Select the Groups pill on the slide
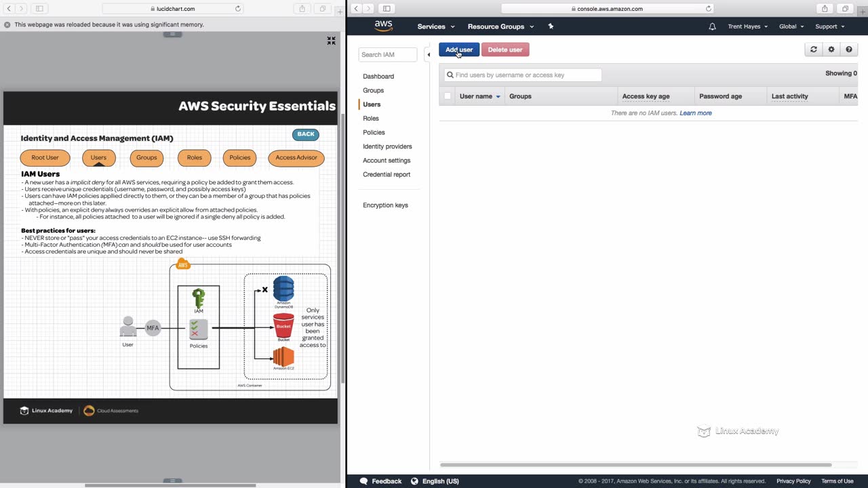Viewport: 868px width, 488px height. [146, 157]
